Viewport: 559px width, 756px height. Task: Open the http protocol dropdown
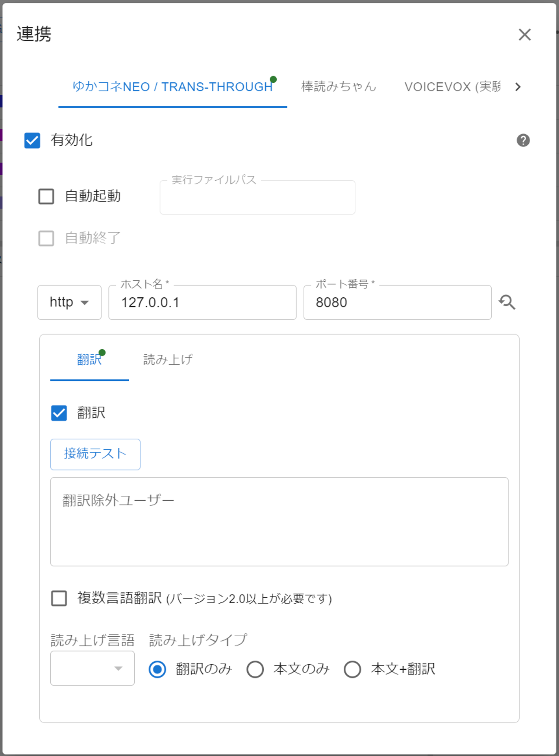click(69, 302)
